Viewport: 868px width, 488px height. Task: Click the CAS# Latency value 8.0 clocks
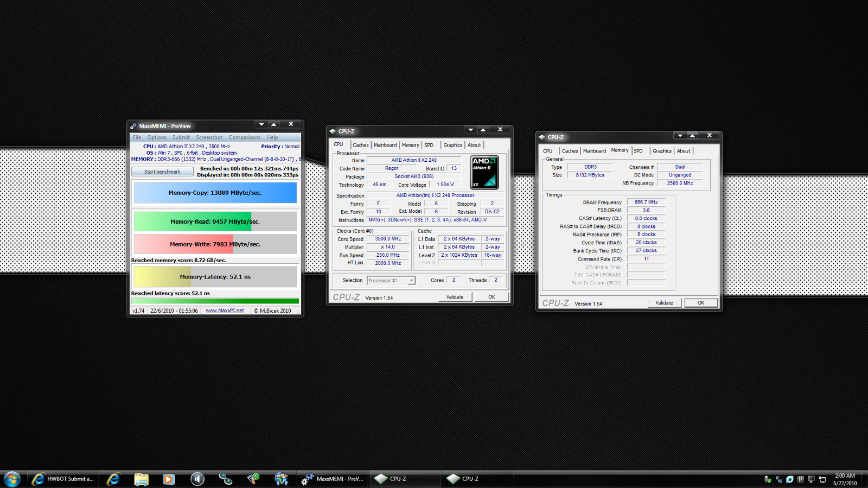pyautogui.click(x=646, y=219)
